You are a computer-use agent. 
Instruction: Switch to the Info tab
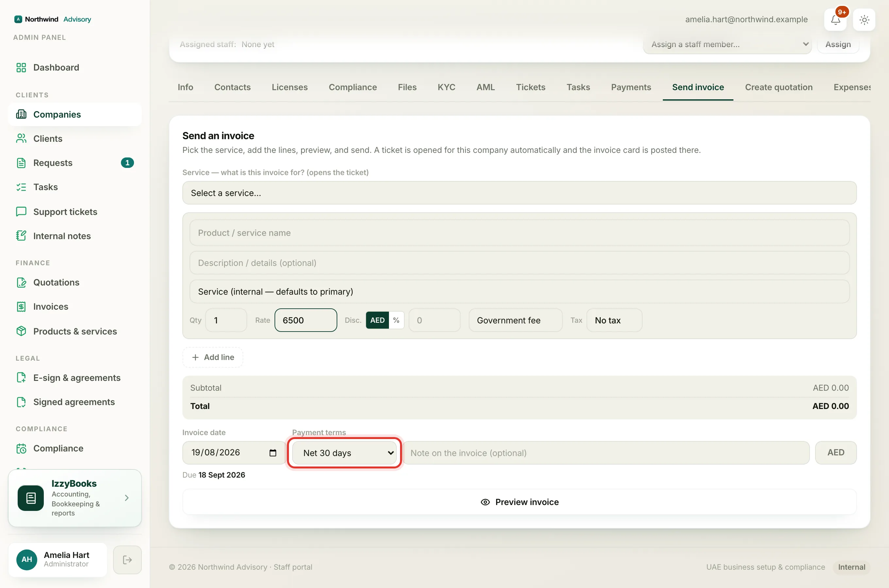(185, 87)
